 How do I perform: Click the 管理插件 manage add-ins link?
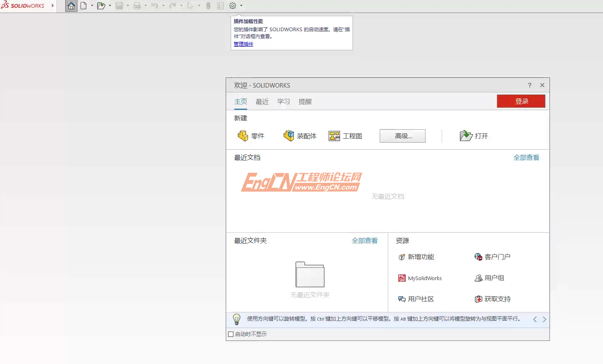coord(243,44)
